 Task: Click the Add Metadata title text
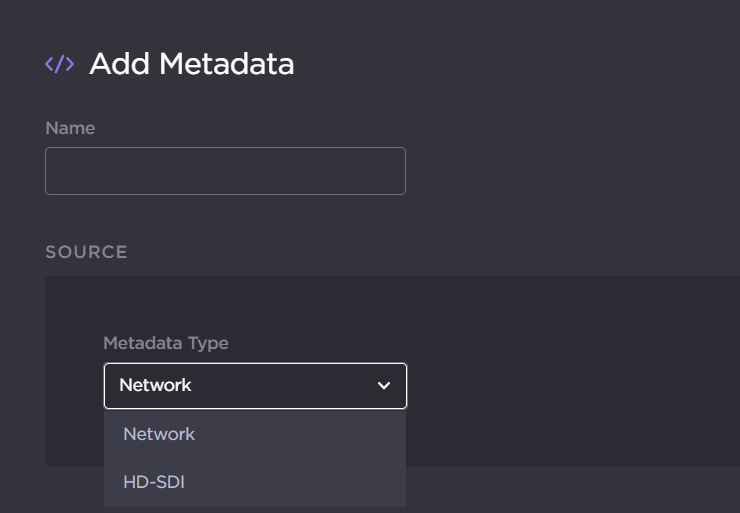pyautogui.click(x=191, y=65)
